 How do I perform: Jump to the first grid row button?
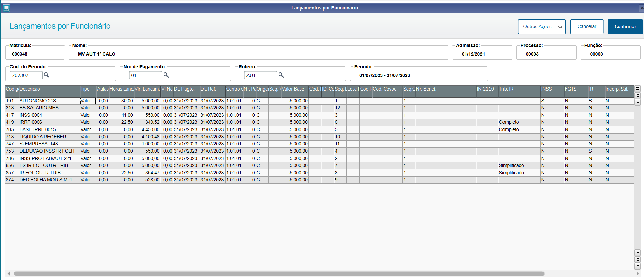[x=638, y=89]
